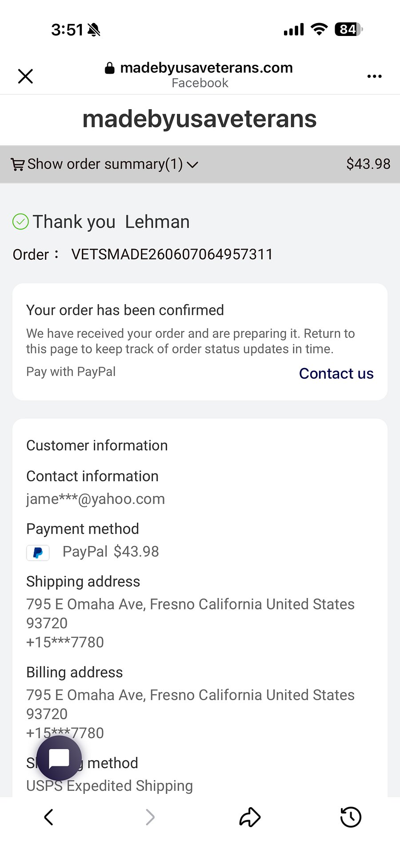The width and height of the screenshot is (400, 868).
Task: Open browsing history clock icon
Action: pyautogui.click(x=351, y=817)
